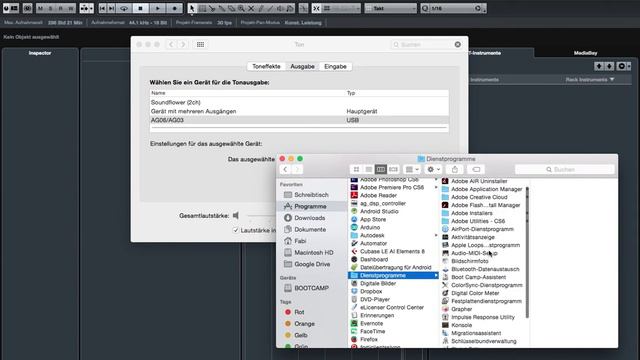Select Festplattendienstprogramm utility
640x360 pixels.
[x=486, y=301]
